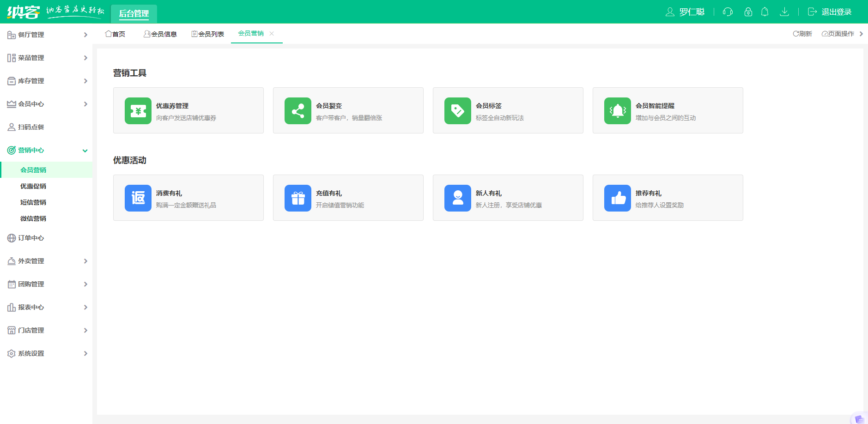Click the recharge gift (充值有礼) icon
This screenshot has height=424, width=868.
click(x=297, y=198)
